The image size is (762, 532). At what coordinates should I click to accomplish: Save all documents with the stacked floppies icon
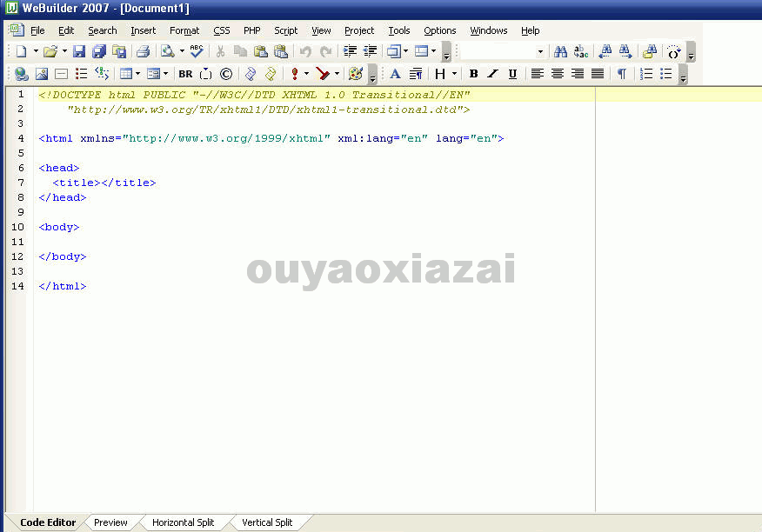pos(99,51)
